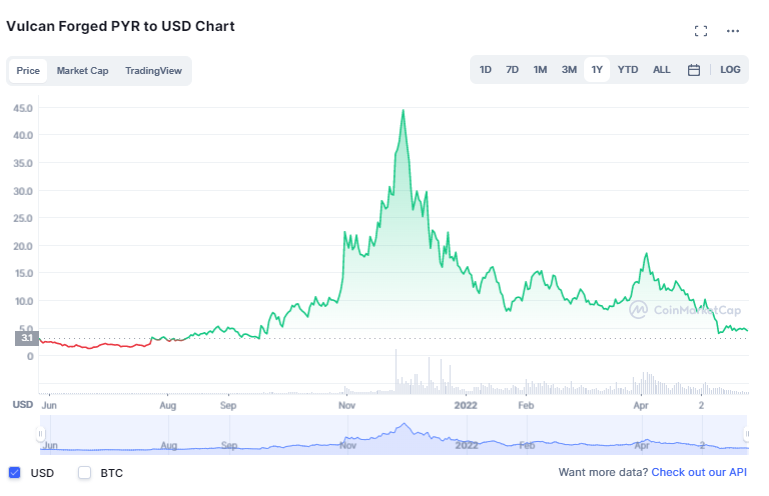Open the fullscreen chart view icon

point(701,31)
